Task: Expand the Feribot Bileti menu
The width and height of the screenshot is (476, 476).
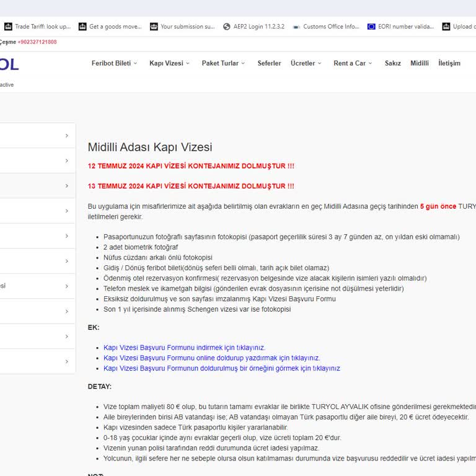Action: [114, 63]
